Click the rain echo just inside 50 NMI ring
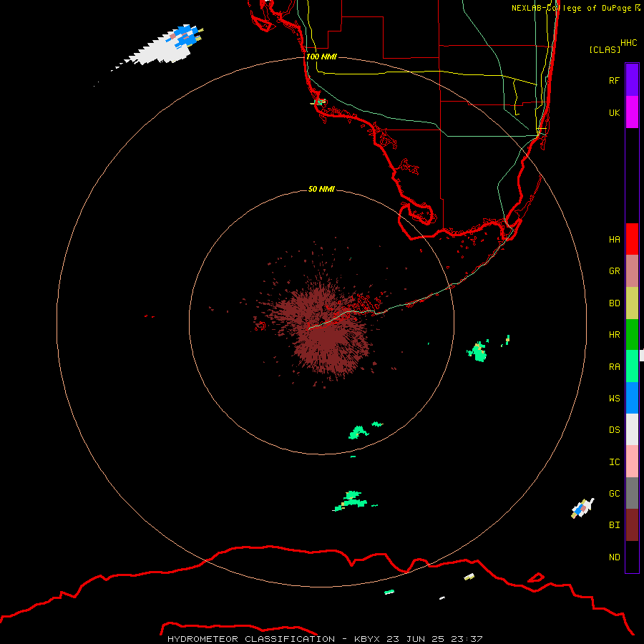The height and width of the screenshot is (644, 644). (358, 433)
